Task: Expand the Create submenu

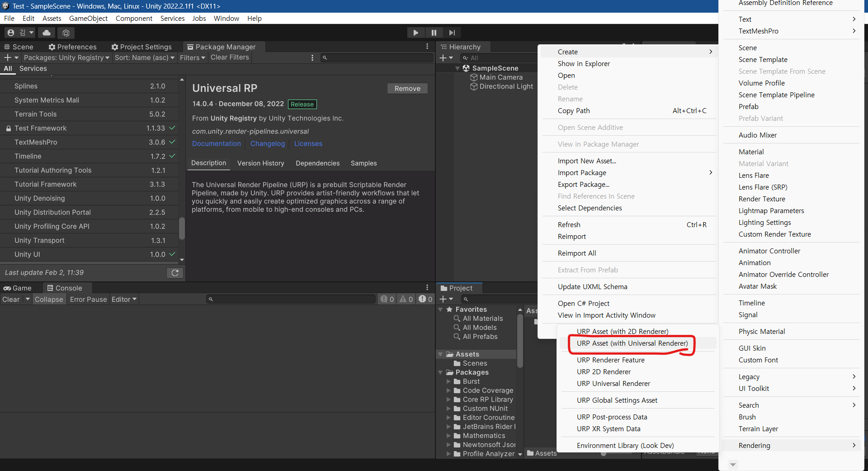Action: click(x=629, y=52)
